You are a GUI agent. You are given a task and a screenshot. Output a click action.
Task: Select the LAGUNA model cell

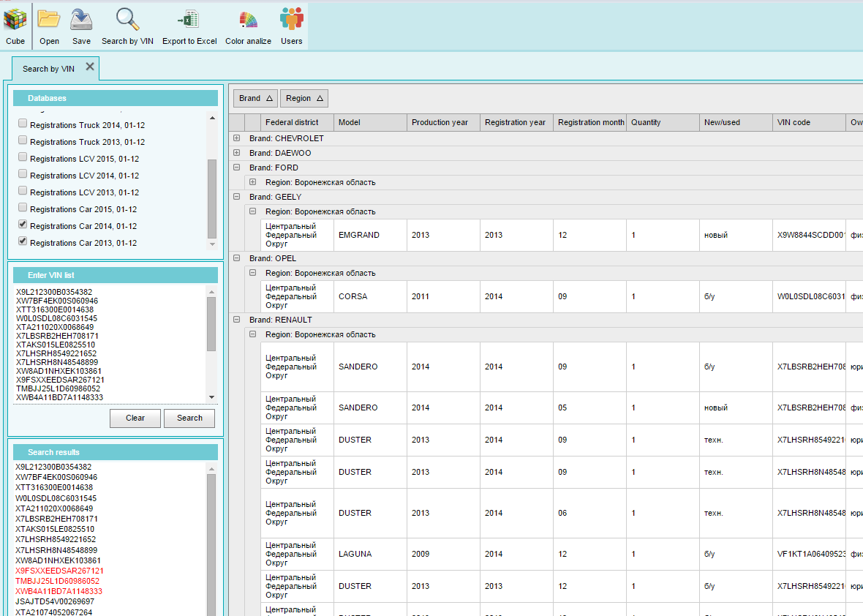pos(370,555)
